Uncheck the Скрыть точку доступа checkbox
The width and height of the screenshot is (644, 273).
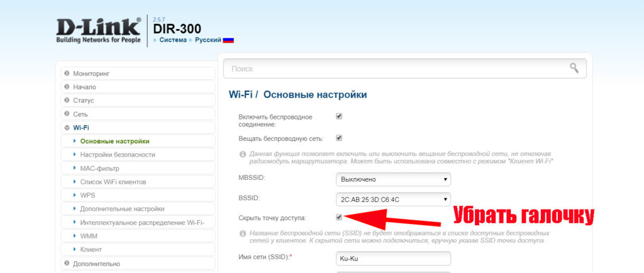pos(339,217)
